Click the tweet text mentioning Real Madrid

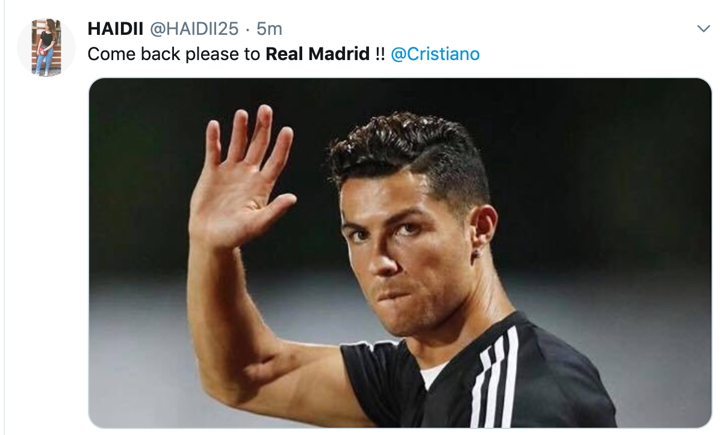pyautogui.click(x=283, y=54)
